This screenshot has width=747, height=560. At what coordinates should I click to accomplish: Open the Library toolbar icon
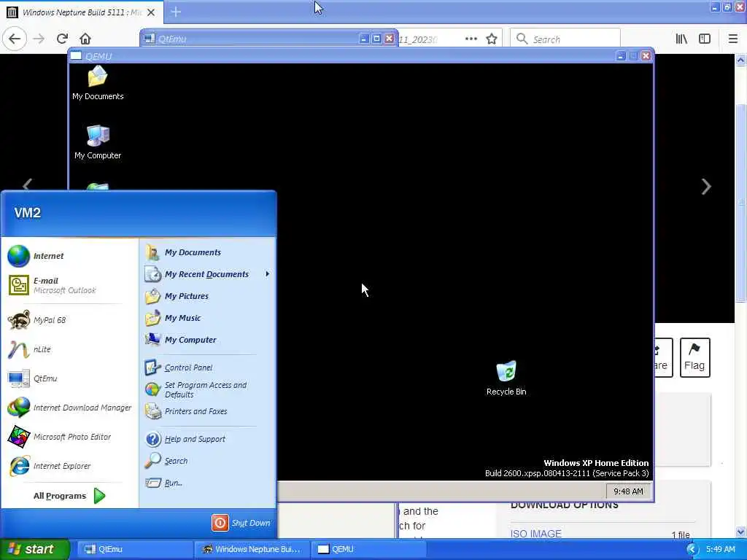coord(681,39)
